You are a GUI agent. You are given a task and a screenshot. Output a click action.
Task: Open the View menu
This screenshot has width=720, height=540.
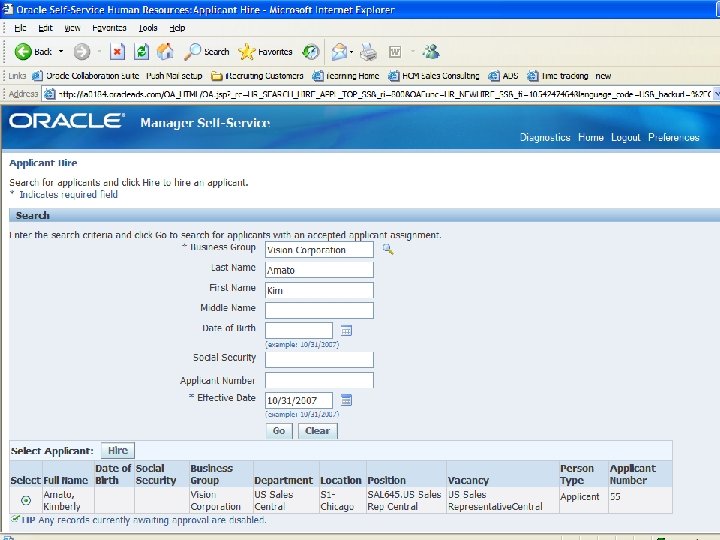click(72, 28)
